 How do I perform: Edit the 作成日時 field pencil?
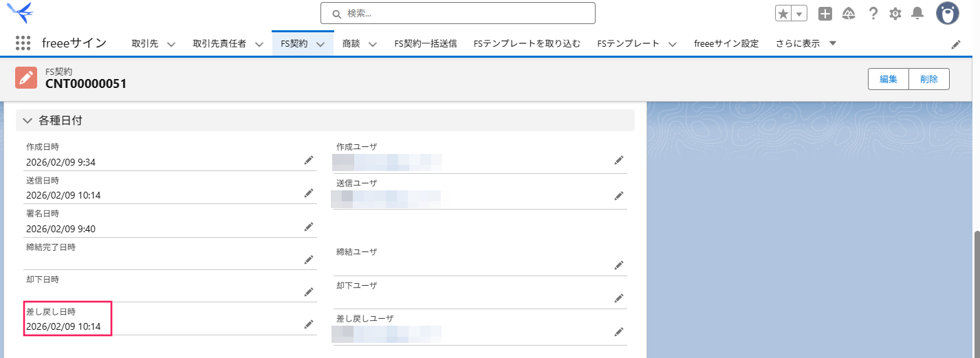[309, 160]
